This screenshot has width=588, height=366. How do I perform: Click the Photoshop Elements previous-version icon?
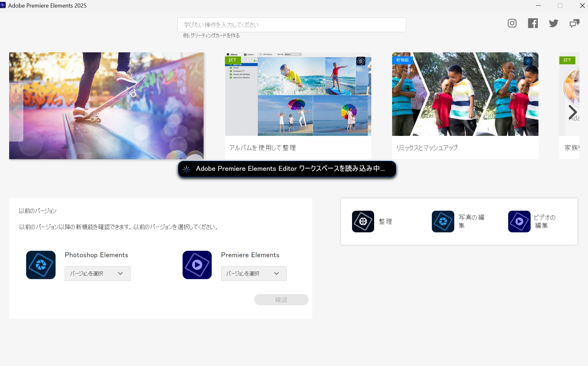pyautogui.click(x=41, y=265)
